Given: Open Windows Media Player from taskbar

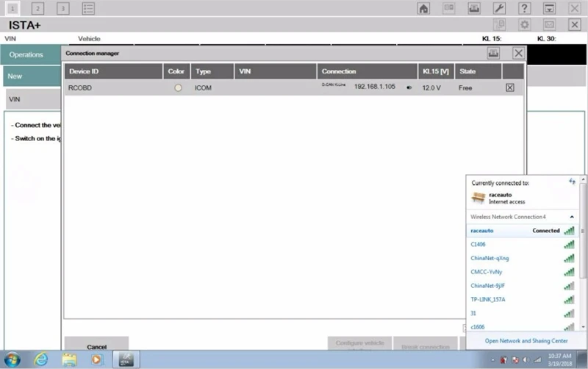Looking at the screenshot, I should [x=96, y=359].
